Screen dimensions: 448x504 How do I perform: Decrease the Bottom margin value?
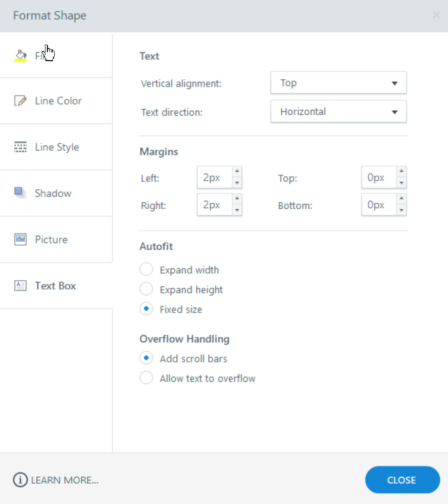click(402, 210)
